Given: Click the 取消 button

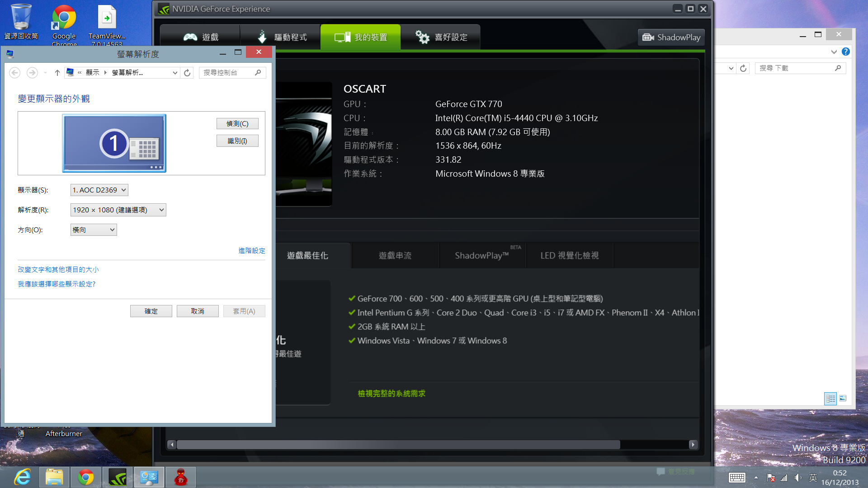Looking at the screenshot, I should click(198, 311).
